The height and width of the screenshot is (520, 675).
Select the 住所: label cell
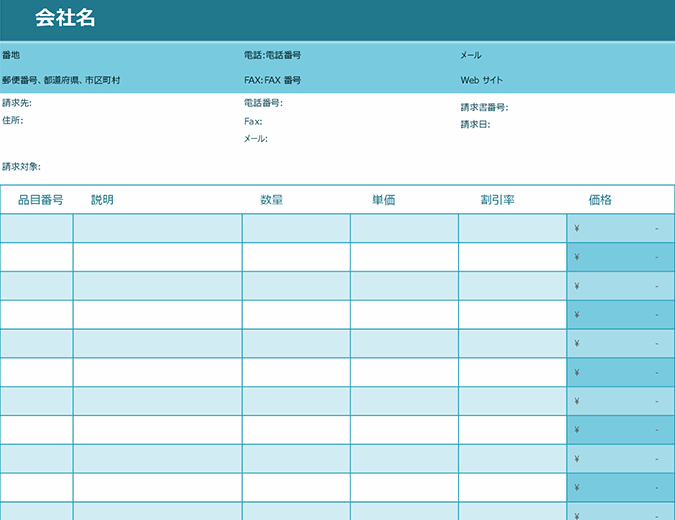[x=13, y=120]
